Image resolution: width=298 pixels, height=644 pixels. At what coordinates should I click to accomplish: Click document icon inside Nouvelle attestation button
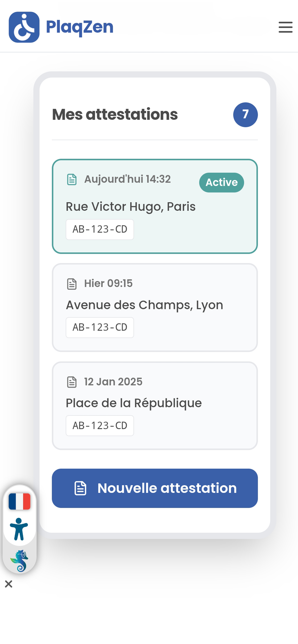pos(80,488)
